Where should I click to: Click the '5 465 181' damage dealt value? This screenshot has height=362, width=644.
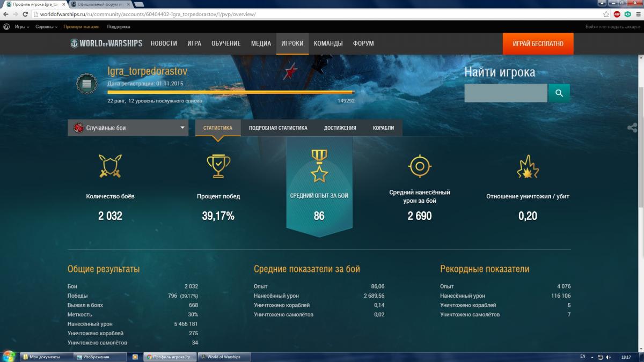pos(186,324)
